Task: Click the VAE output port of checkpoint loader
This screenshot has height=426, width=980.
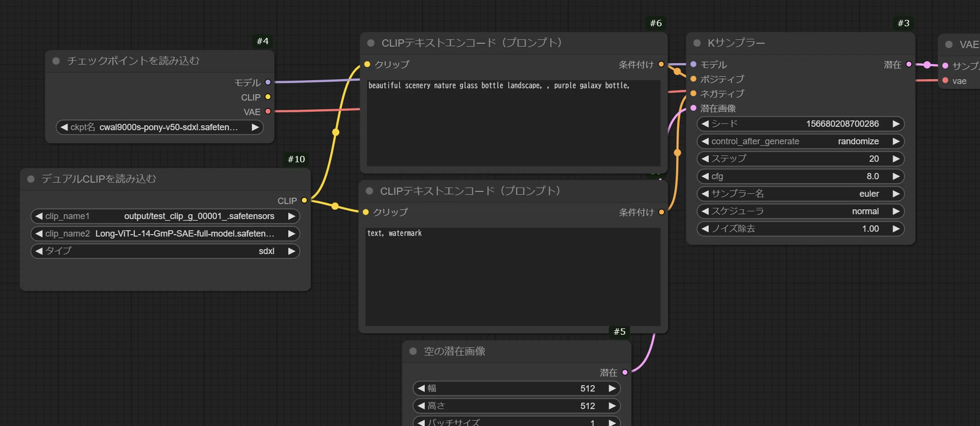Action: pyautogui.click(x=268, y=112)
